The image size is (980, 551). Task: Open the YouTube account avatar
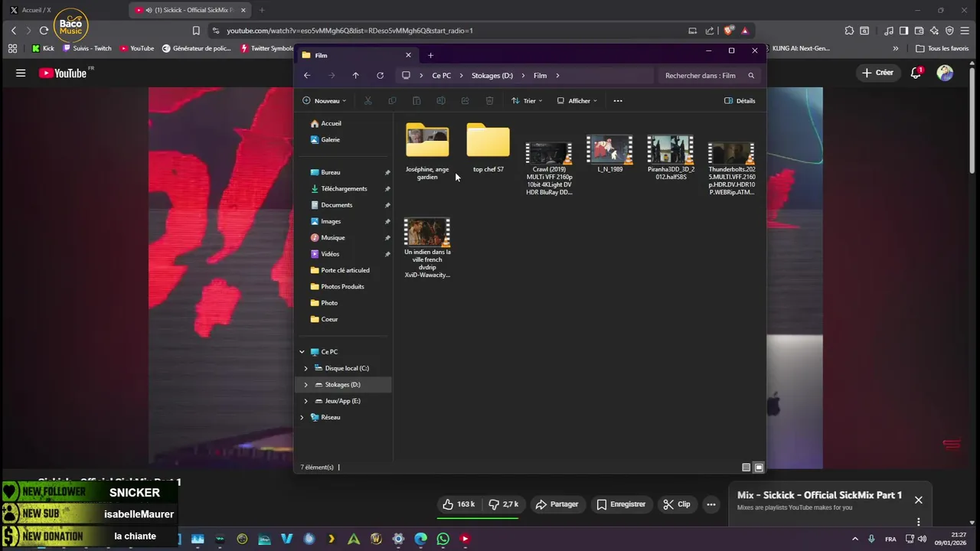pyautogui.click(x=946, y=73)
